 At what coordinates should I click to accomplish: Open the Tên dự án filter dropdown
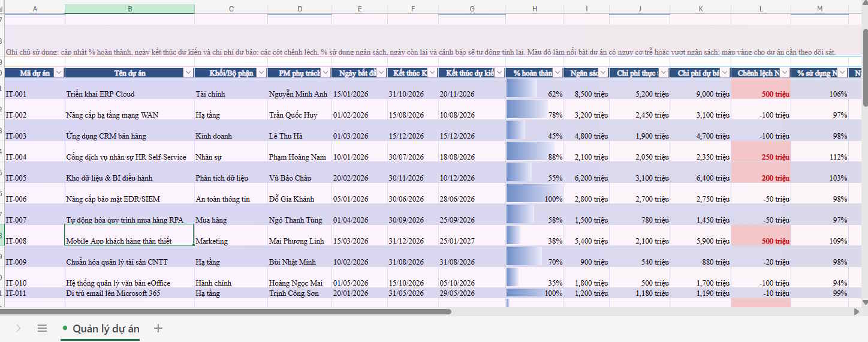[x=188, y=73]
